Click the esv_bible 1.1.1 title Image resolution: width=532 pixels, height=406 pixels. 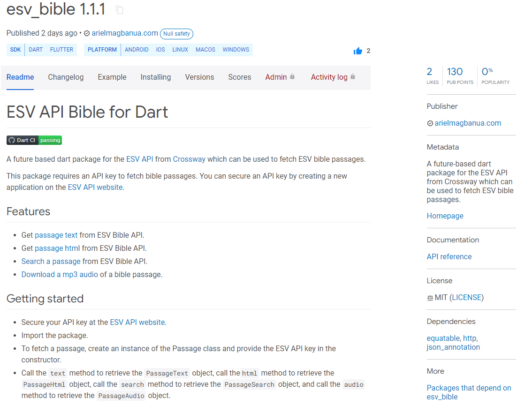click(x=56, y=9)
